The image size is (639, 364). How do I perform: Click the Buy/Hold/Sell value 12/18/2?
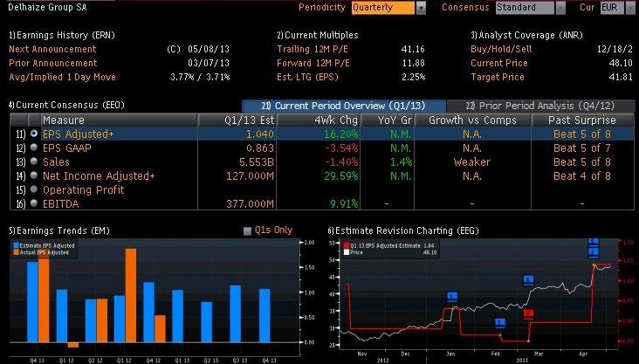[615, 49]
